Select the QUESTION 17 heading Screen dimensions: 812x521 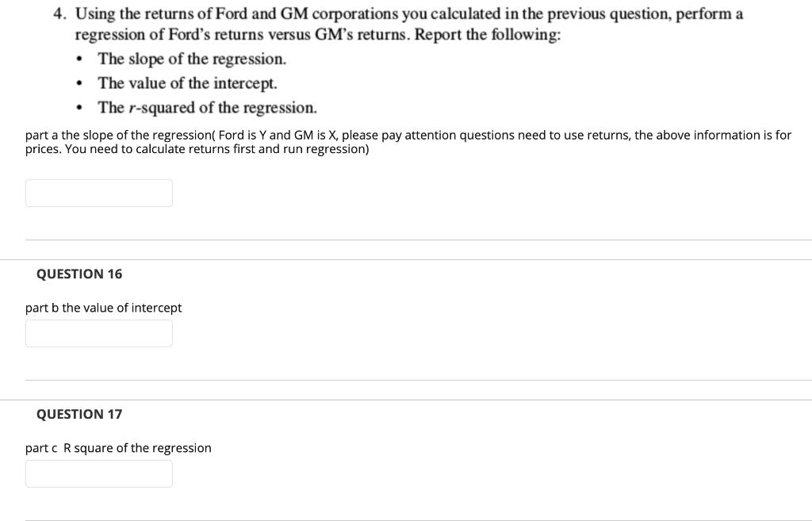[79, 414]
